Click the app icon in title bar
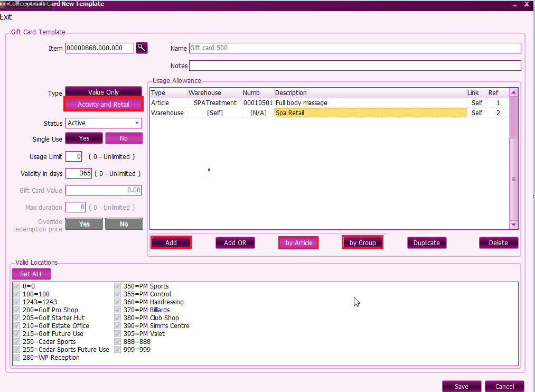Image resolution: width=535 pixels, height=392 pixels. click(x=4, y=4)
